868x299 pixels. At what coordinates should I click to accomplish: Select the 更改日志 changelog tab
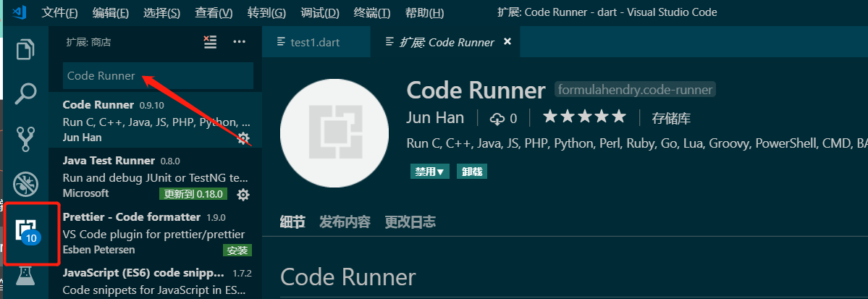pyautogui.click(x=410, y=222)
